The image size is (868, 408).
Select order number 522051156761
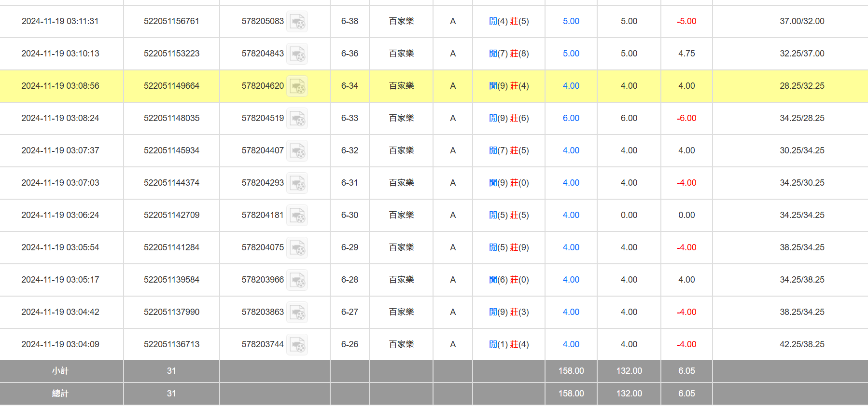[x=171, y=21]
